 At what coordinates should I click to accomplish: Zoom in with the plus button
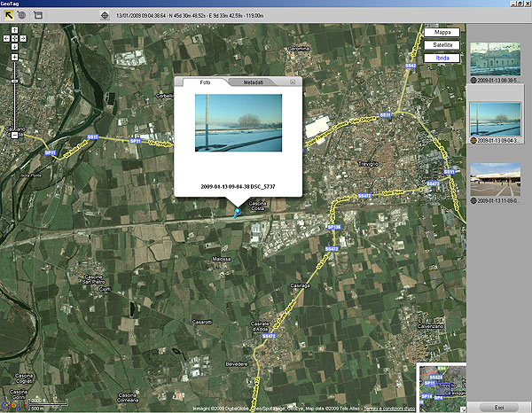click(14, 57)
